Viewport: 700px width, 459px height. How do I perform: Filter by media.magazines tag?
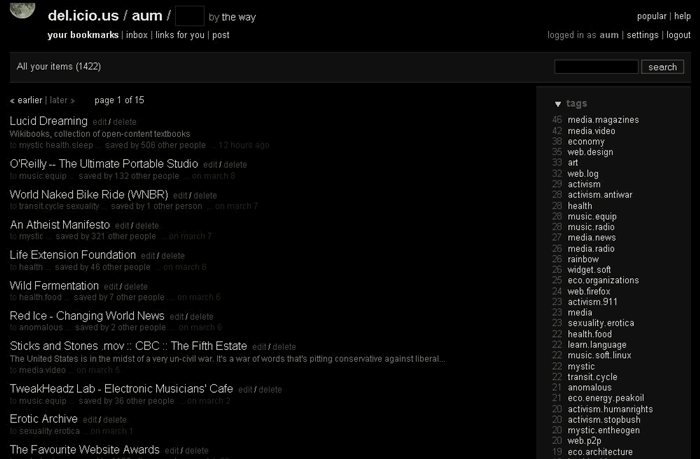point(603,120)
